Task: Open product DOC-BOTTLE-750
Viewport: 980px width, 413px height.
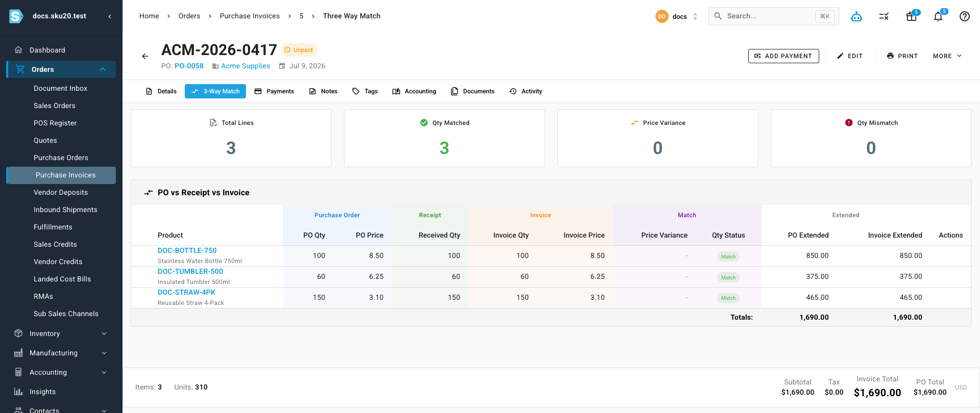Action: 187,250
